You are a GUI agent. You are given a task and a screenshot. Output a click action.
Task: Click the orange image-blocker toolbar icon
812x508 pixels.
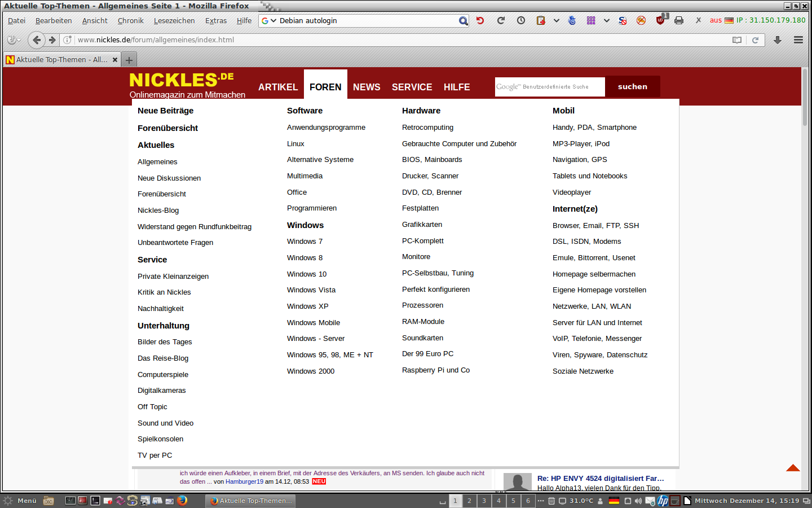tap(641, 20)
